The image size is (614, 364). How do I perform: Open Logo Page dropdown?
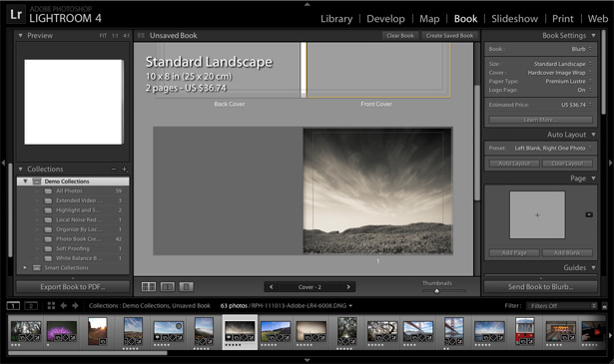[x=585, y=90]
